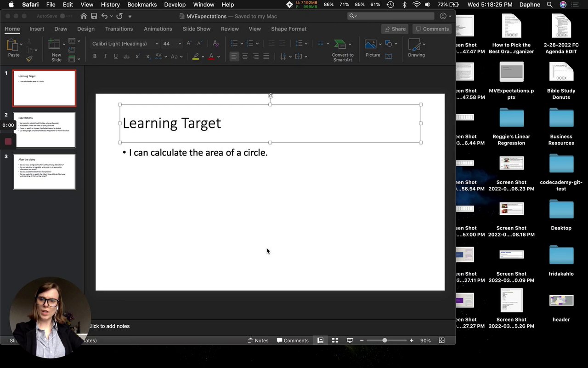Click the Picture button label
The width and height of the screenshot is (588, 368).
(373, 55)
